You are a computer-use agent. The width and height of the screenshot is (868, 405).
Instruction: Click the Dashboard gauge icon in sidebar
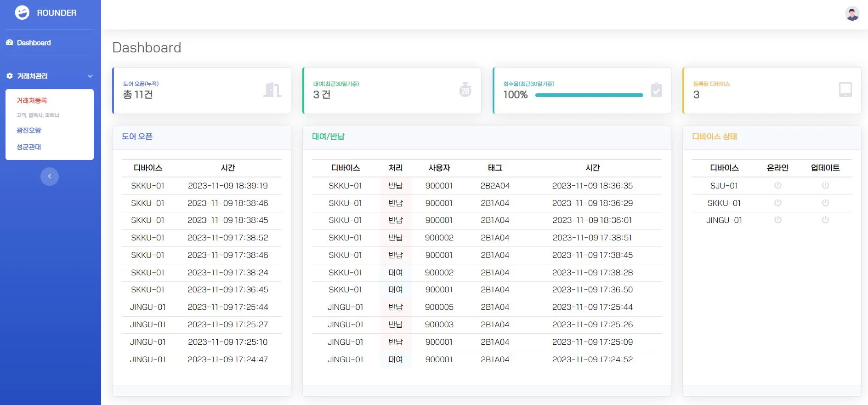(10, 43)
